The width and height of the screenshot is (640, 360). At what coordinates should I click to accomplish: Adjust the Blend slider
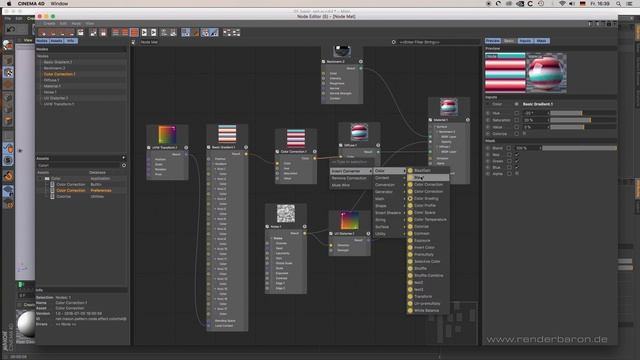(x=579, y=148)
